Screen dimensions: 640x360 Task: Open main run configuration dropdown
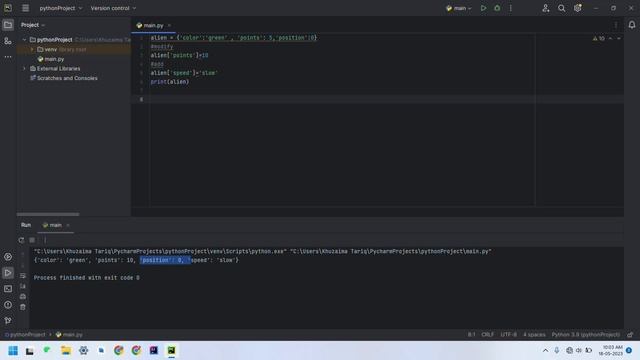pos(459,8)
